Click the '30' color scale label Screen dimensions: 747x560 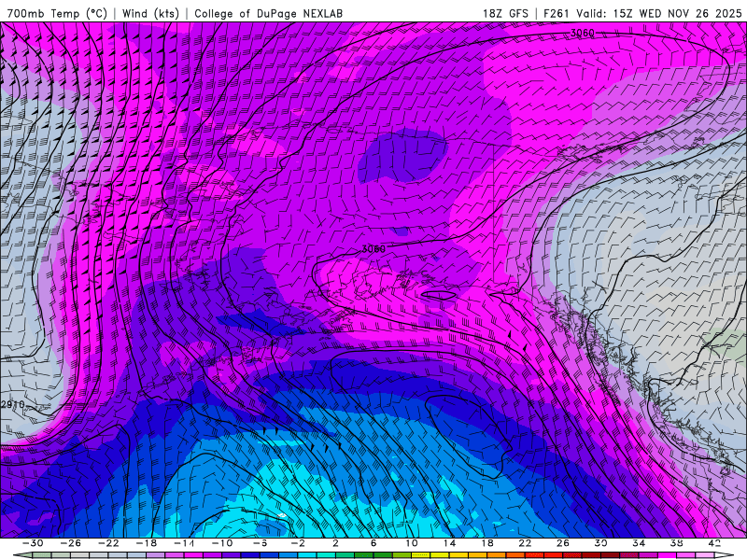click(600, 543)
